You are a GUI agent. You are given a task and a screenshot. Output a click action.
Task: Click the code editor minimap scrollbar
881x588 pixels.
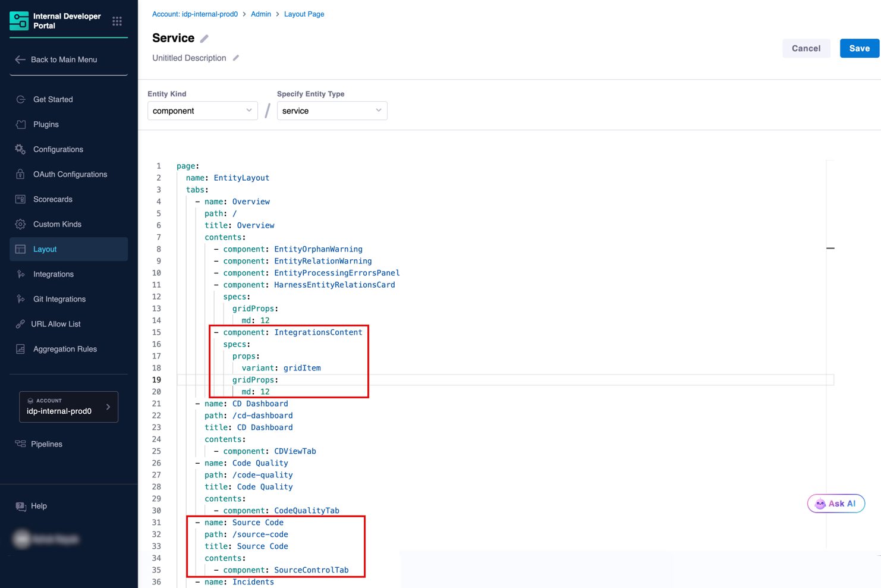(830, 354)
